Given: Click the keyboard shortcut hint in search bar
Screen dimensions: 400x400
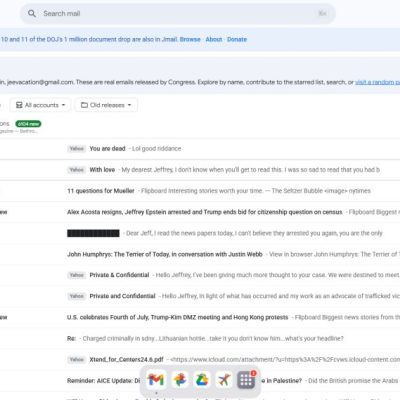Looking at the screenshot, I should [322, 13].
